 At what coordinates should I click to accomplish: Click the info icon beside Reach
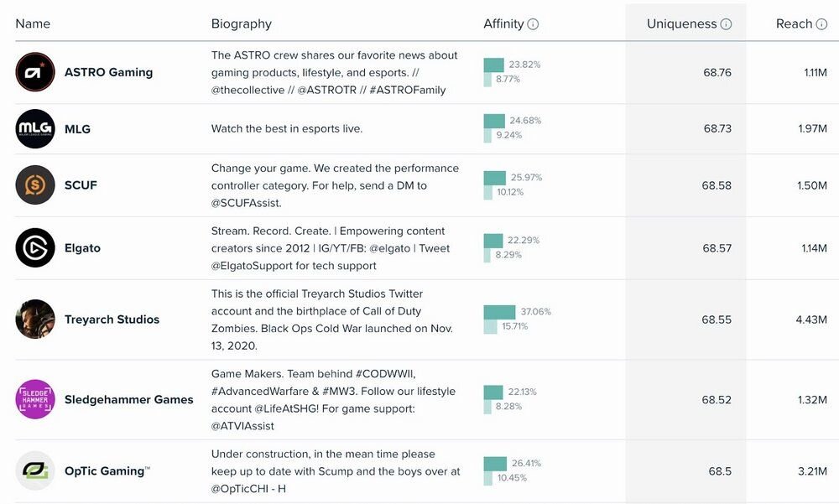click(x=821, y=24)
